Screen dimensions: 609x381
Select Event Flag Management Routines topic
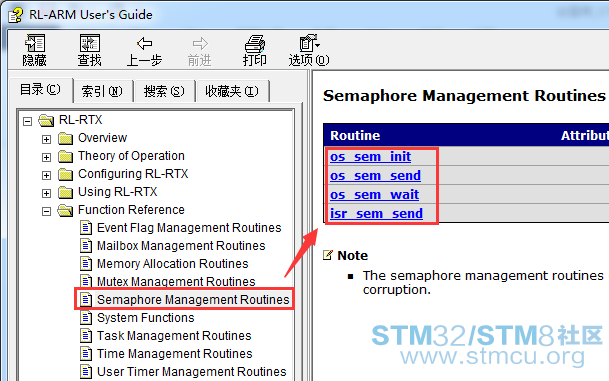[189, 228]
